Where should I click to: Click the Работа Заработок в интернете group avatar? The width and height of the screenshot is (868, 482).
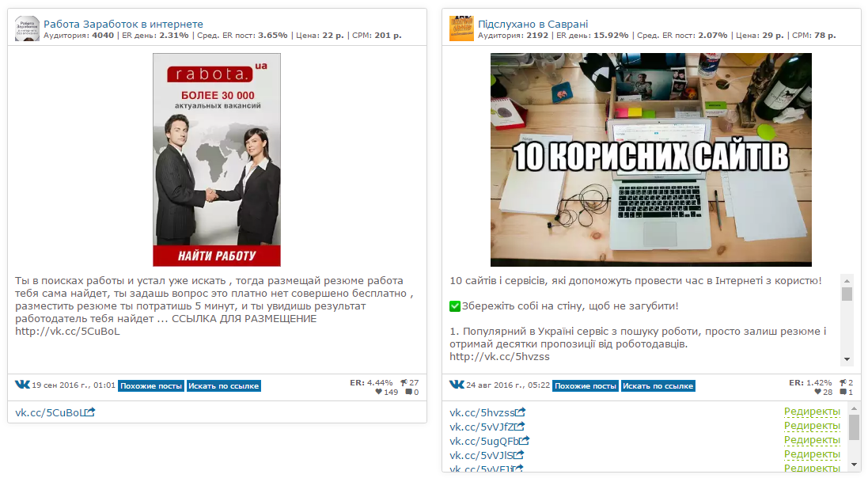tap(27, 28)
